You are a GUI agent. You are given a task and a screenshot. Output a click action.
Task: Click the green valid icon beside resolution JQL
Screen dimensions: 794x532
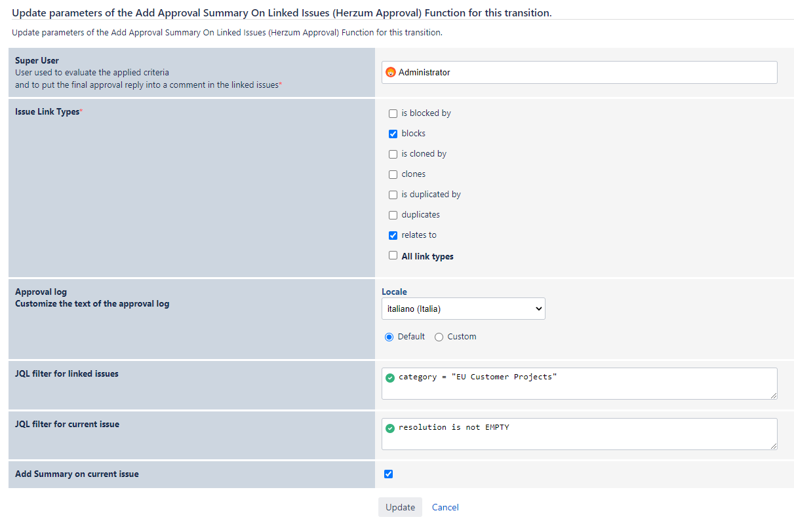pyautogui.click(x=390, y=428)
